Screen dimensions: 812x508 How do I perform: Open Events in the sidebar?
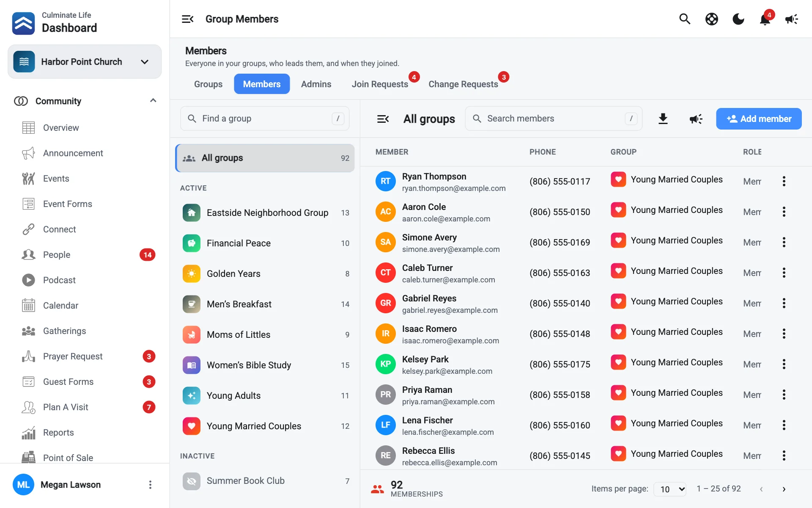point(85,179)
